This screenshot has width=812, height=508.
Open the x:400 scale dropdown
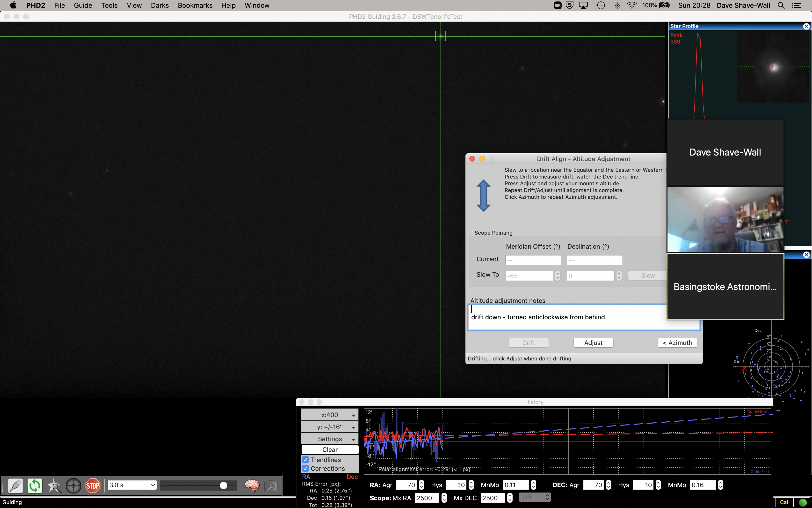(330, 415)
